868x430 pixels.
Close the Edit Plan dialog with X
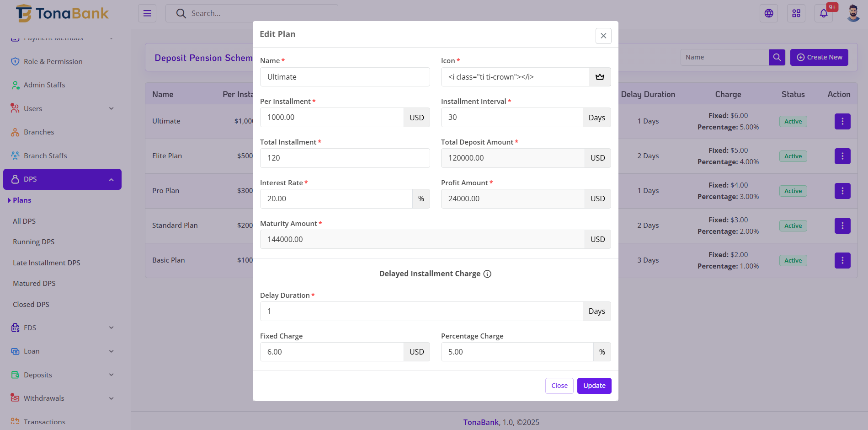pos(603,36)
